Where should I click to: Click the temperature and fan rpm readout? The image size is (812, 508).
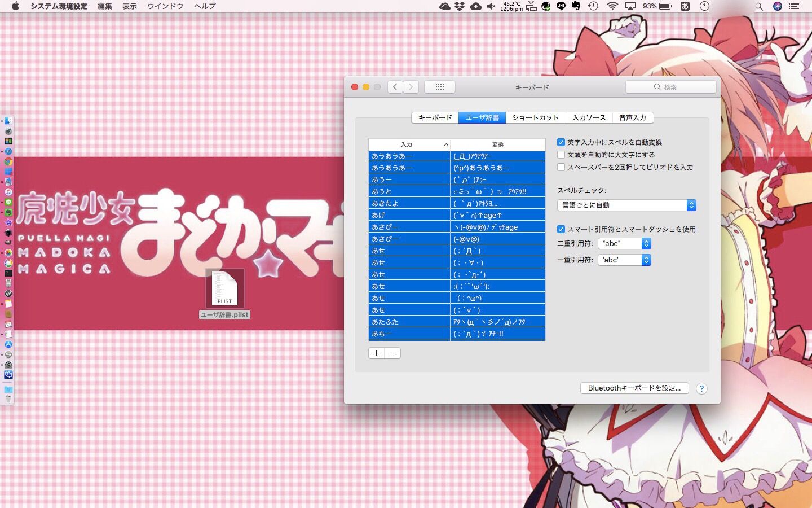(511, 6)
